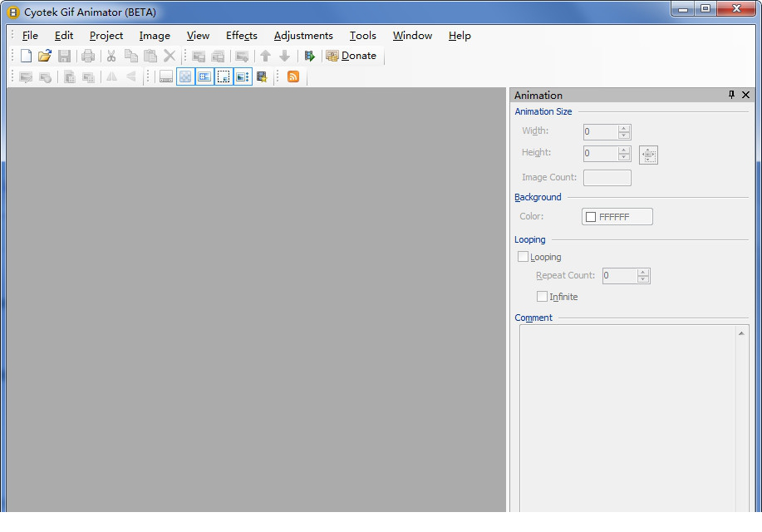Toggle the dashed selection region icon
The height and width of the screenshot is (532, 762).
[224, 76]
